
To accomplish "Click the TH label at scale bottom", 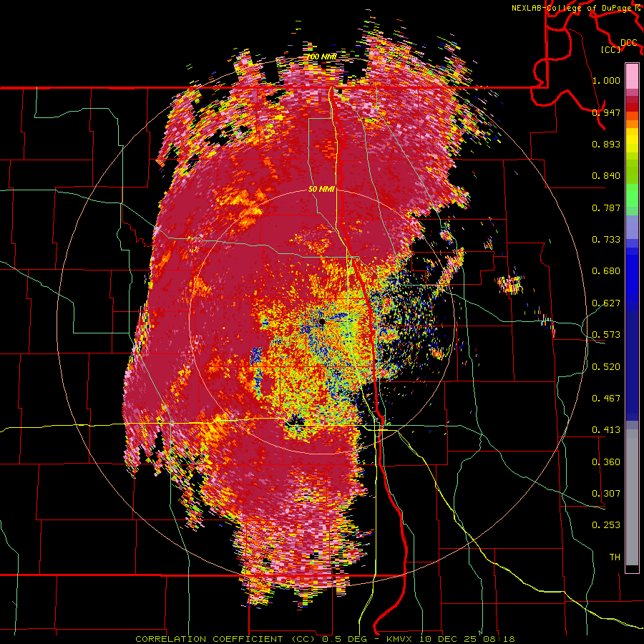I will 615,557.
